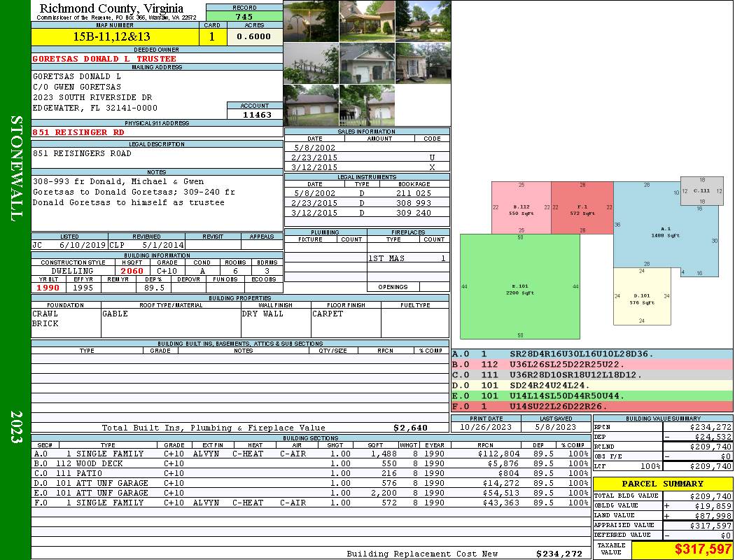Click the acres value 0.6000

pyautogui.click(x=254, y=36)
